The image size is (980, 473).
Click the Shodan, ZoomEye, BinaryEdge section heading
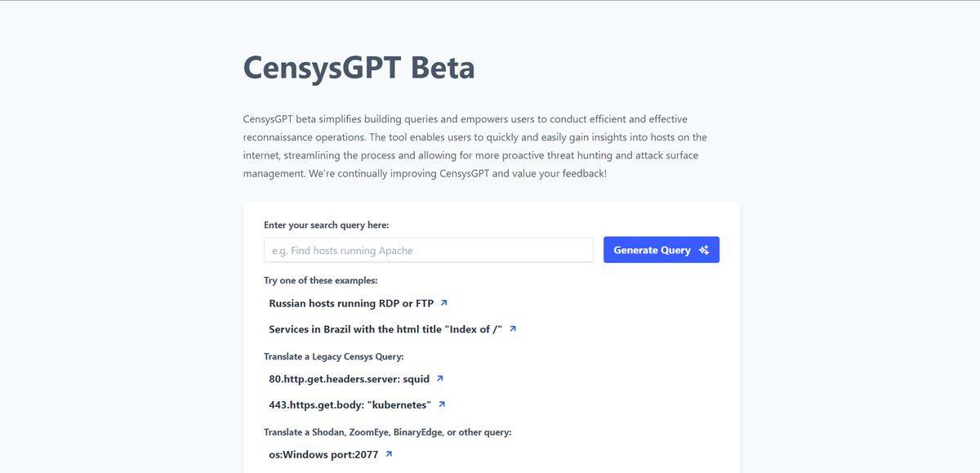(x=386, y=431)
